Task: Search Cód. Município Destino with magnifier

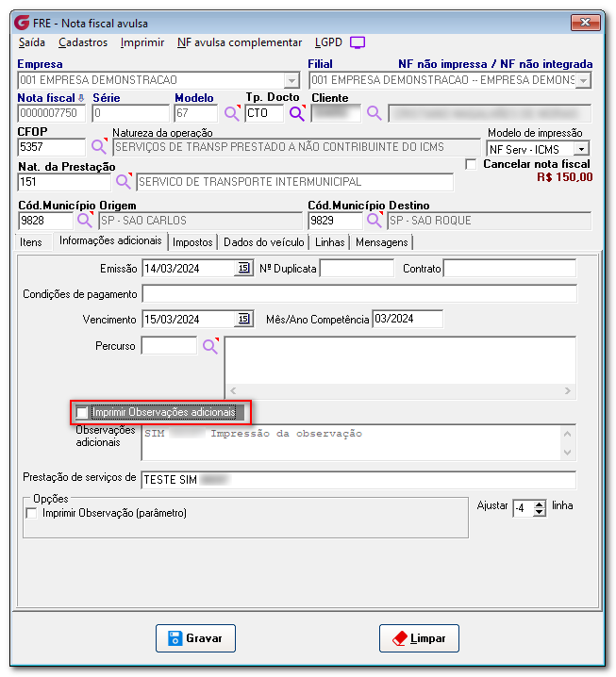Action: 375,221
